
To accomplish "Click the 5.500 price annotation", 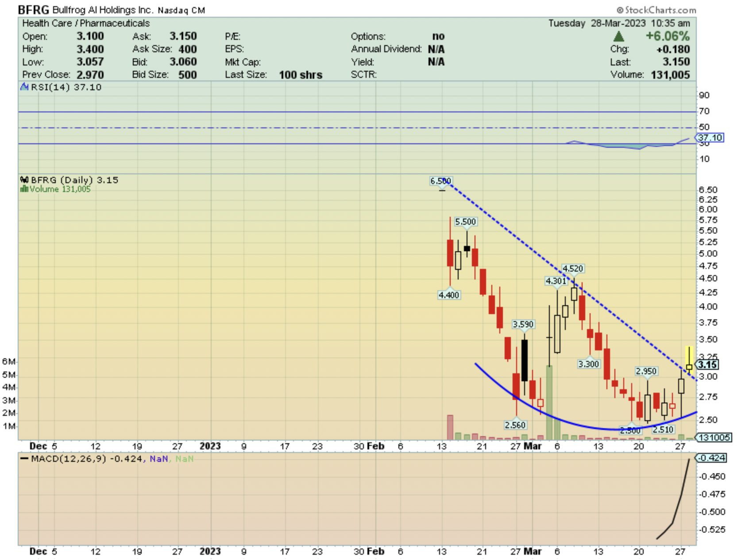I will pyautogui.click(x=466, y=222).
